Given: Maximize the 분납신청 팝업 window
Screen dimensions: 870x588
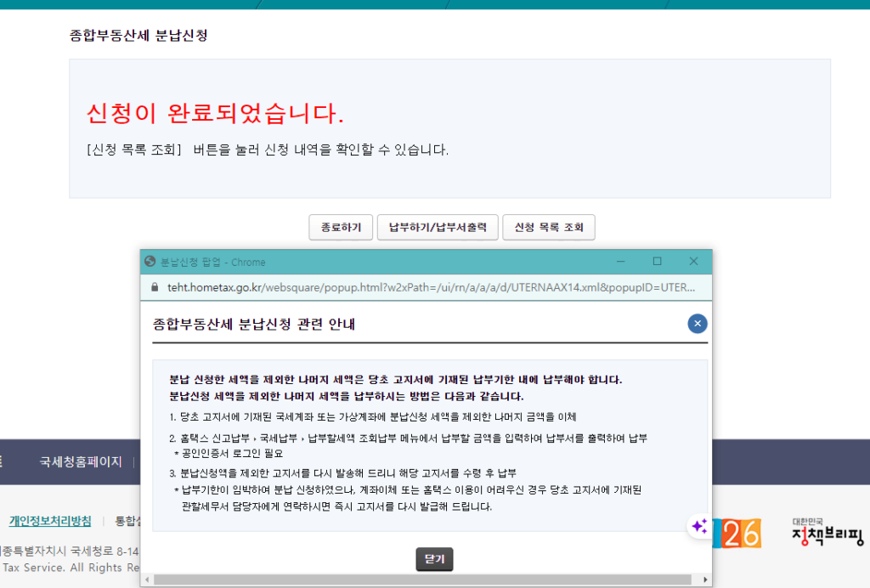Looking at the screenshot, I should coord(657,262).
